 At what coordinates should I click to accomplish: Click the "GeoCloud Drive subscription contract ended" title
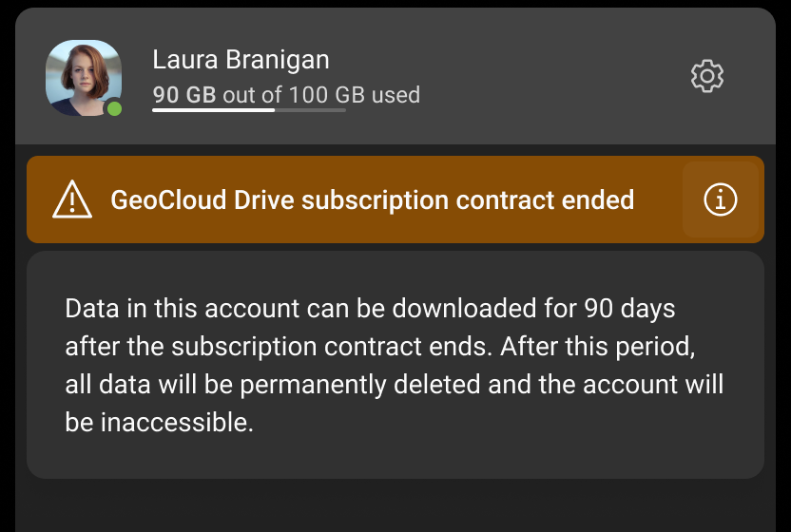pyautogui.click(x=372, y=200)
